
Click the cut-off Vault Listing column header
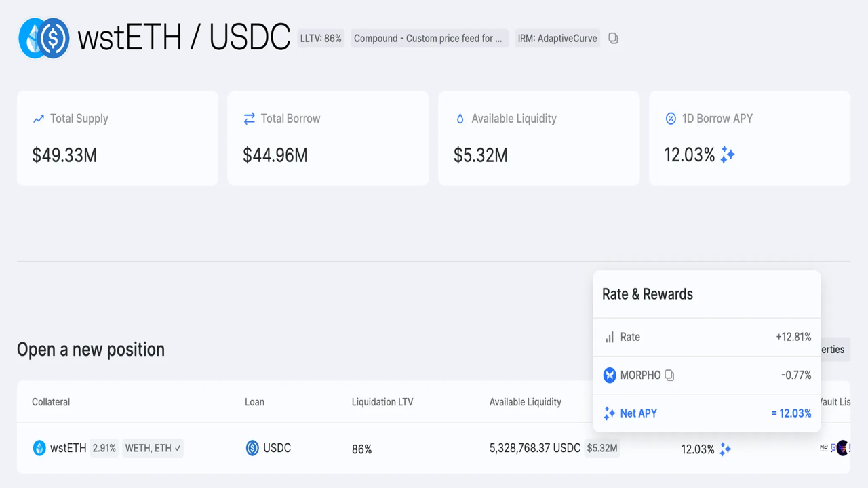coord(835,402)
